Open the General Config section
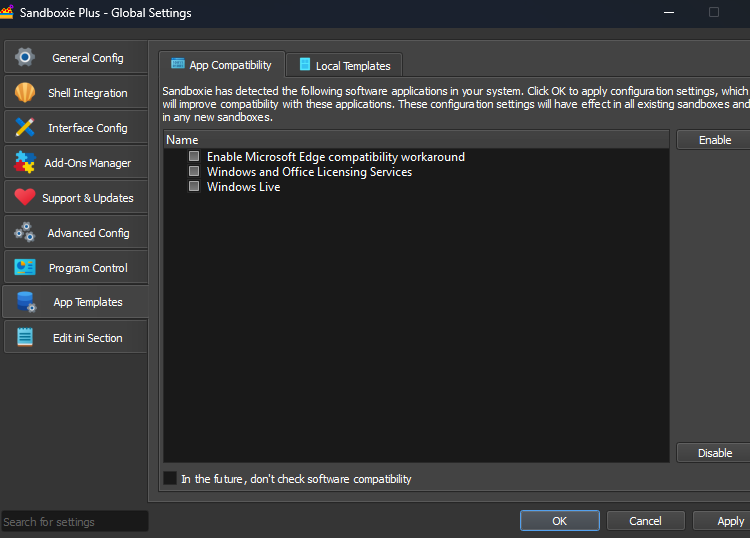Screen dimensions: 750x538 [x=76, y=57]
